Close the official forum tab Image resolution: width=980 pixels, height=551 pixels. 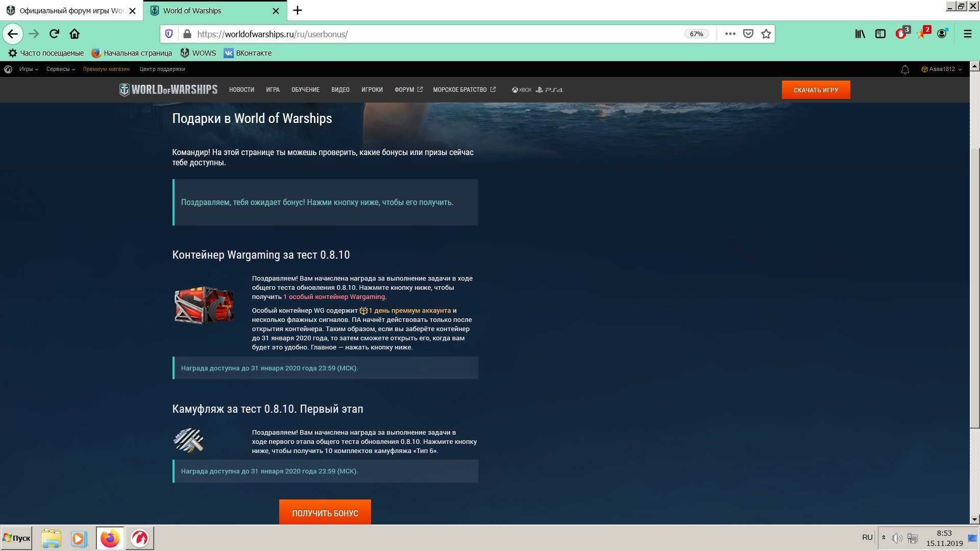click(x=132, y=11)
